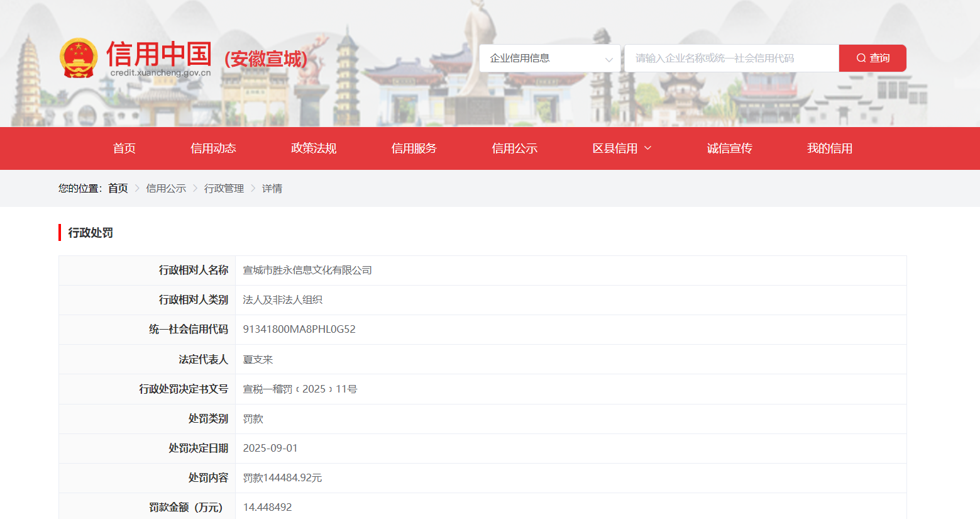This screenshot has height=519, width=980.
Task: Click the 罚款金额（万元） row label
Action: click(186, 508)
